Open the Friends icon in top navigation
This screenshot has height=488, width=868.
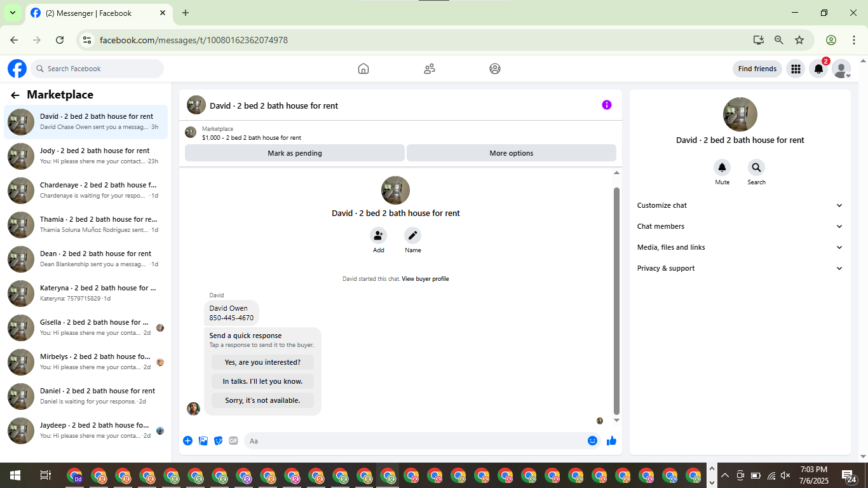pyautogui.click(x=430, y=69)
